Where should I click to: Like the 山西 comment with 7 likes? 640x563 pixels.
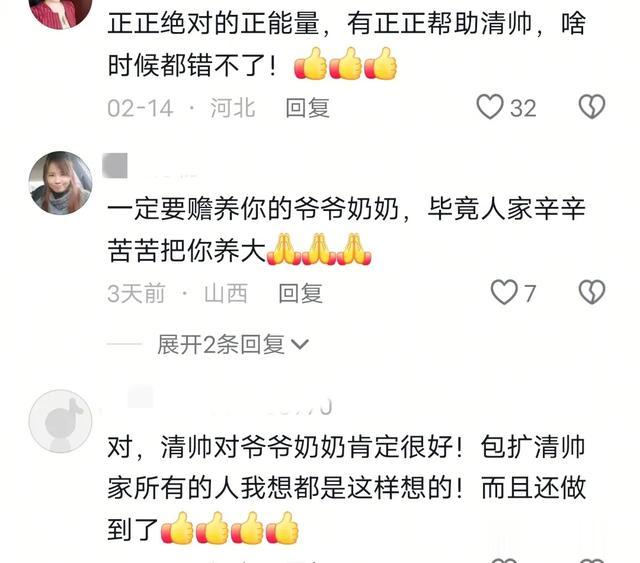click(504, 292)
